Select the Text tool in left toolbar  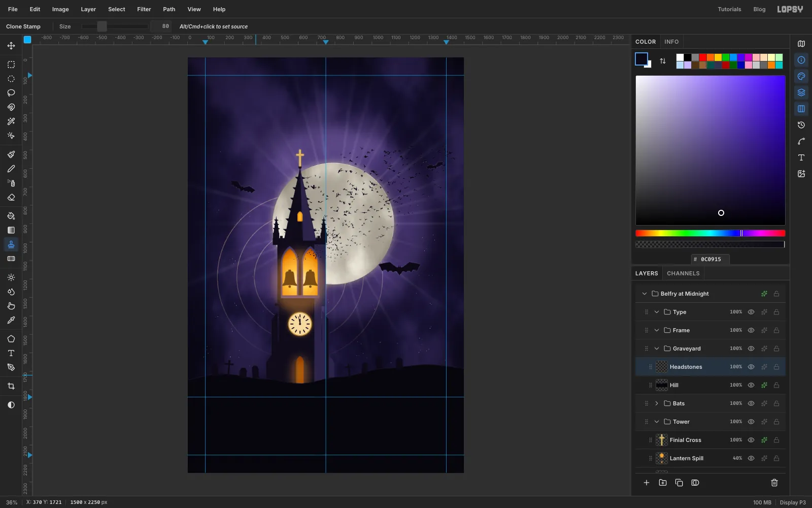11,353
